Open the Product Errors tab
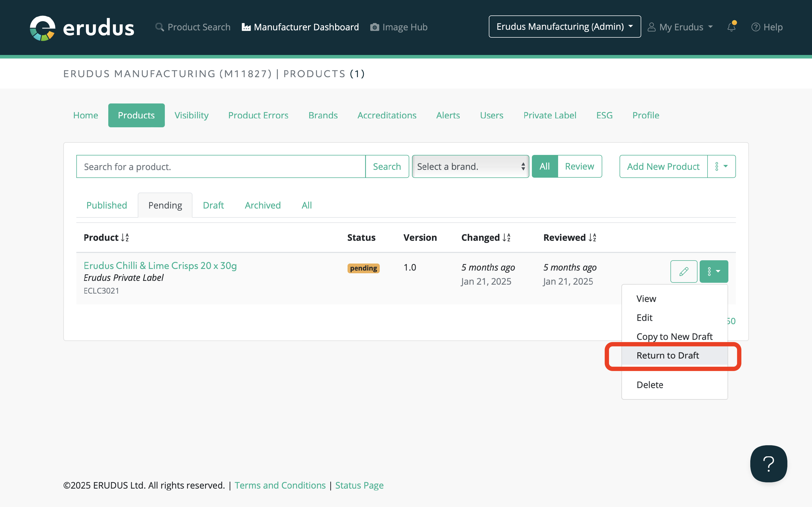This screenshot has width=812, height=507. (x=258, y=115)
